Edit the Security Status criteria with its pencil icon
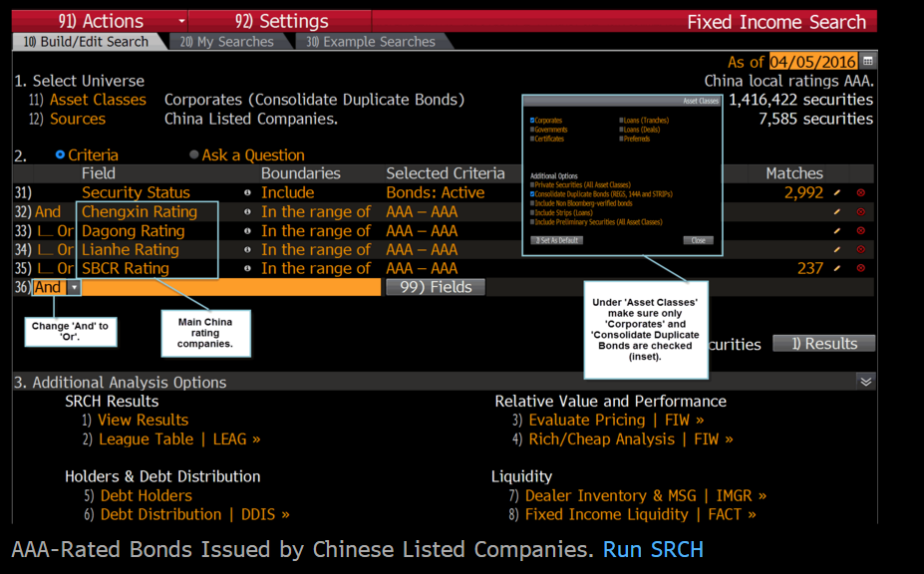Viewport: 924px width, 574px height. (837, 192)
